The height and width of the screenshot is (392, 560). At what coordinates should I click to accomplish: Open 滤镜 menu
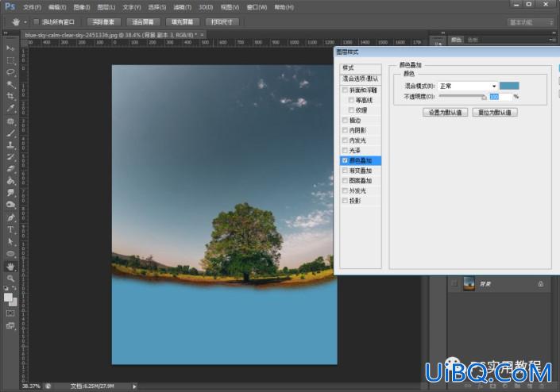coord(183,7)
